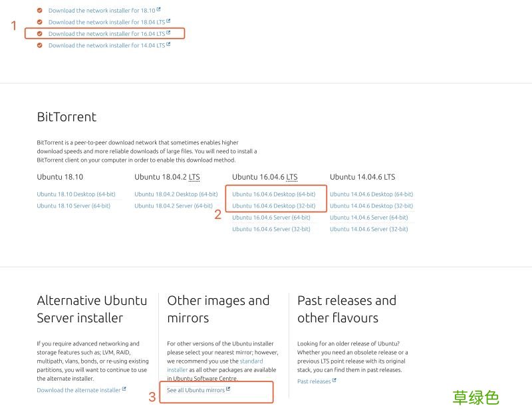This screenshot has height=420, width=532.
Task: Open the Ubuntu 16.04.6 Server (32-bit) torrent
Action: click(x=271, y=229)
